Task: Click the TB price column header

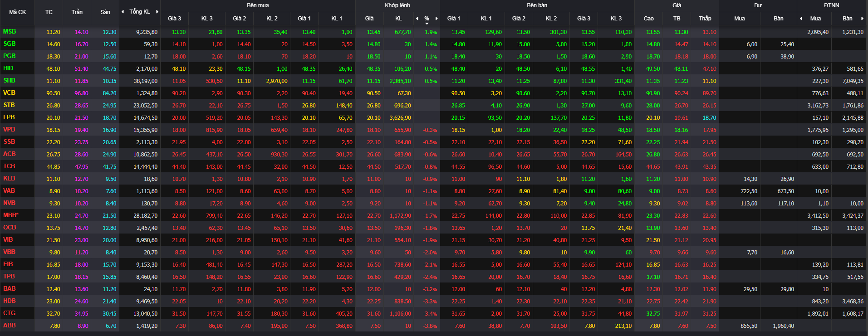Action: coord(677,19)
